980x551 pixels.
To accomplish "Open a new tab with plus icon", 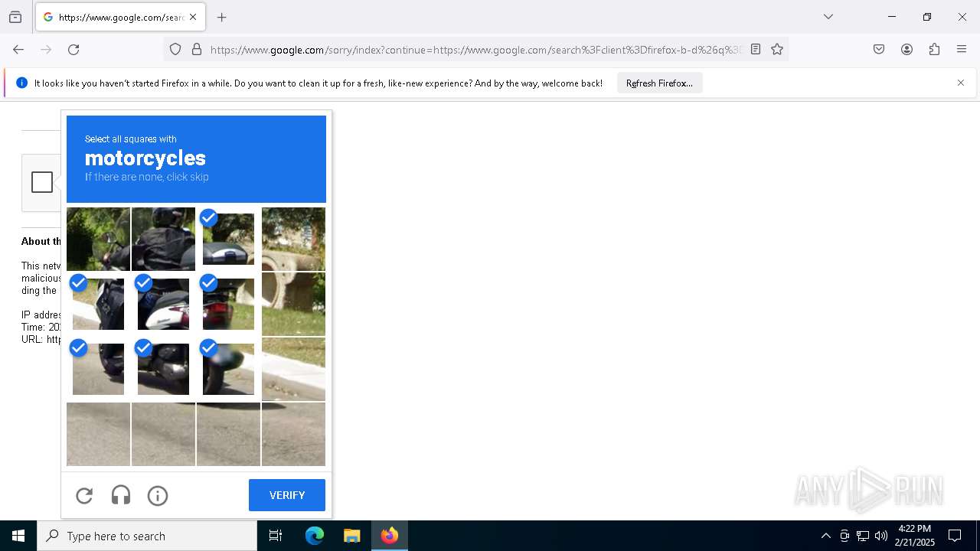I will click(222, 17).
